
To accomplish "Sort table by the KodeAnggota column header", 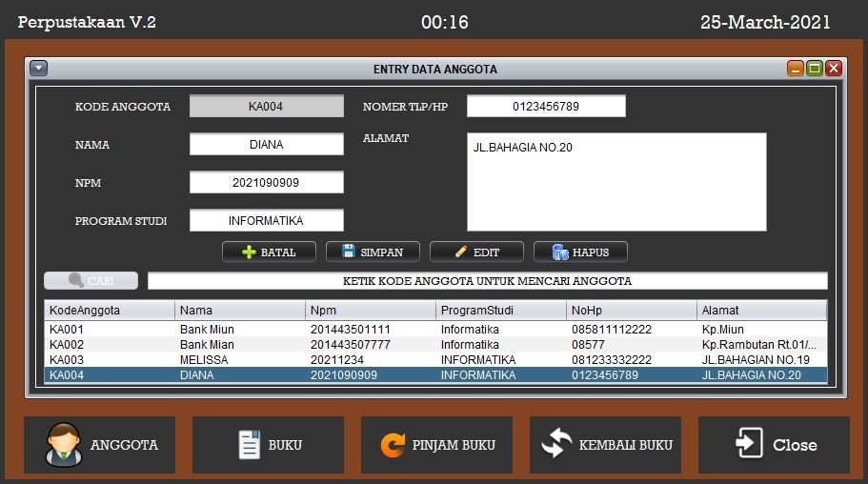I will 110,311.
